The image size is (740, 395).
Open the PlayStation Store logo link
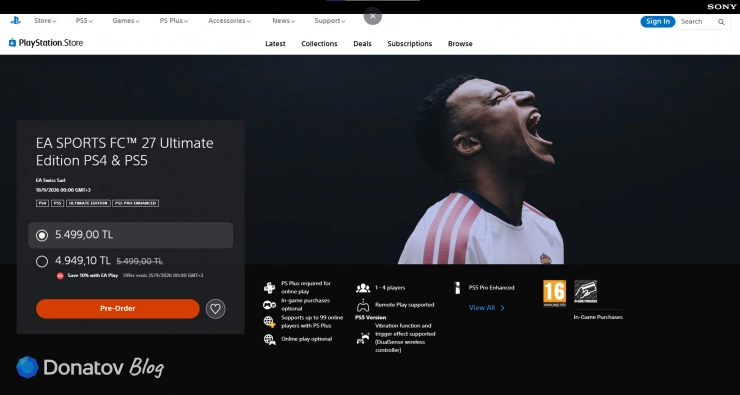point(46,43)
